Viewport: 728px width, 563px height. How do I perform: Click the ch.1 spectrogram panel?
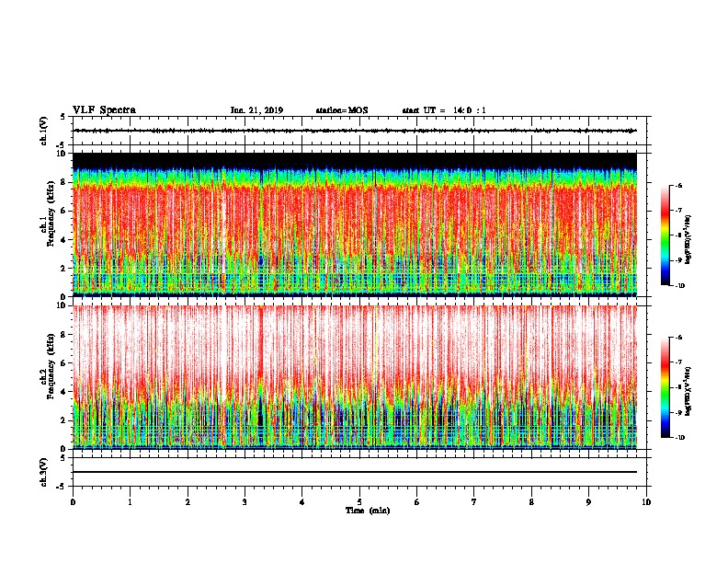[355, 224]
